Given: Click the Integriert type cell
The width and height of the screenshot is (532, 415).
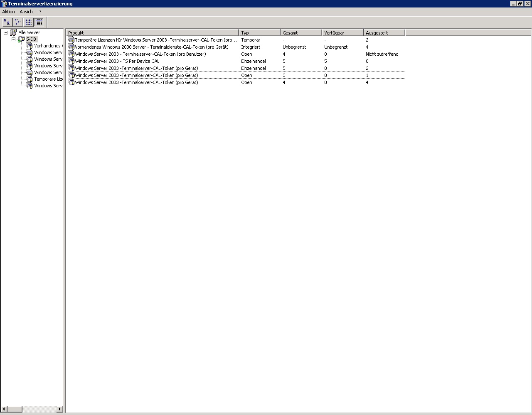Looking at the screenshot, I should [251, 47].
